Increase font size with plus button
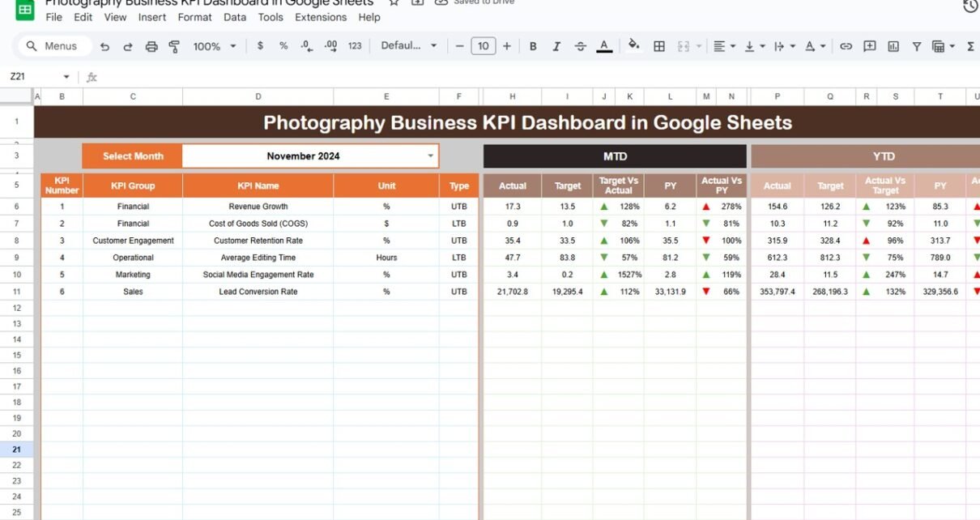The image size is (980, 520). (507, 46)
